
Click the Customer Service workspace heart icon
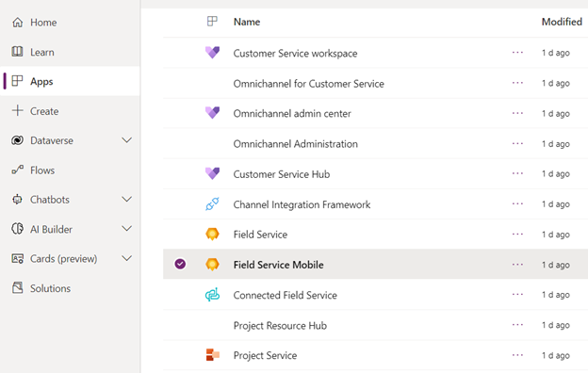212,53
